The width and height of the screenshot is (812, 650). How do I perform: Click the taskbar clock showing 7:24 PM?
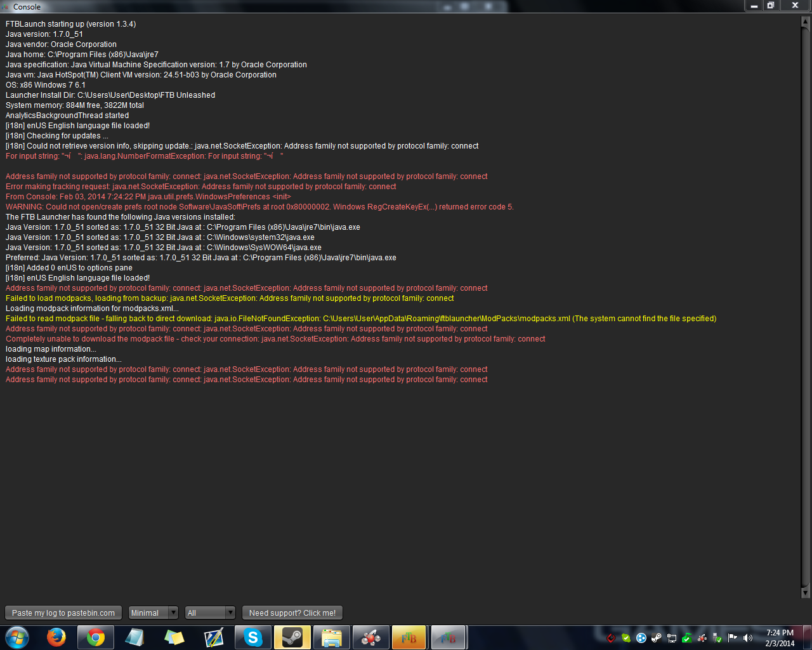point(780,638)
